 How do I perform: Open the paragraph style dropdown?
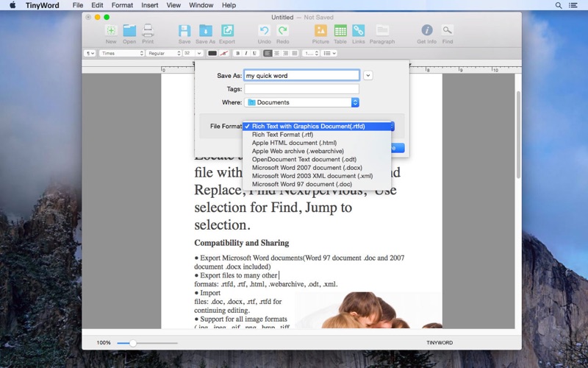coord(90,53)
